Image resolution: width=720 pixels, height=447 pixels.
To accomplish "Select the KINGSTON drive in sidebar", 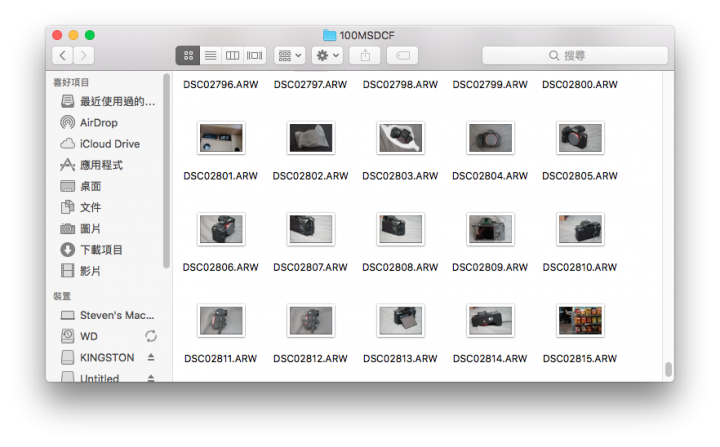I will coord(98,357).
